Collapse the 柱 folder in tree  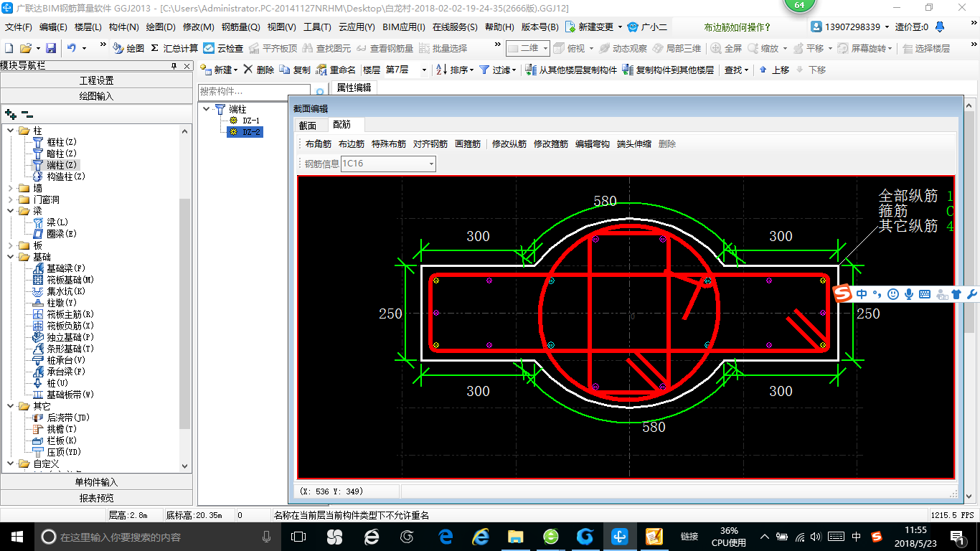point(11,131)
